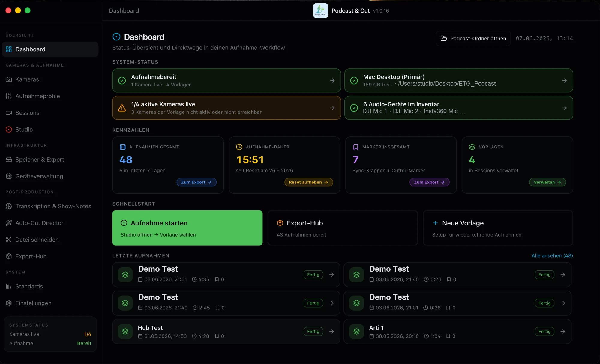The height and width of the screenshot is (364, 600).
Task: Click the Datei schneiden scissors icon
Action: [x=9, y=240]
